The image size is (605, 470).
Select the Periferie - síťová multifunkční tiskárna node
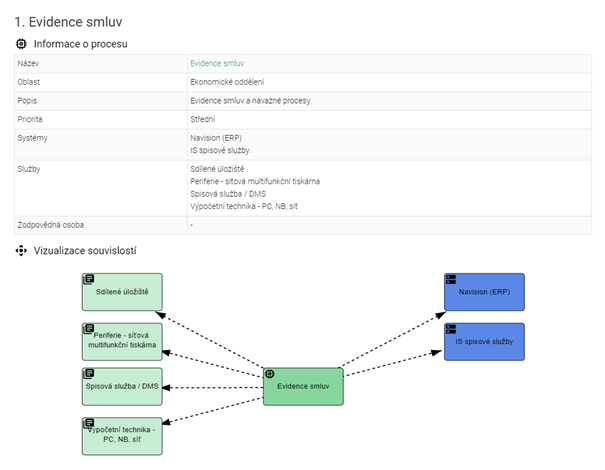pyautogui.click(x=122, y=342)
